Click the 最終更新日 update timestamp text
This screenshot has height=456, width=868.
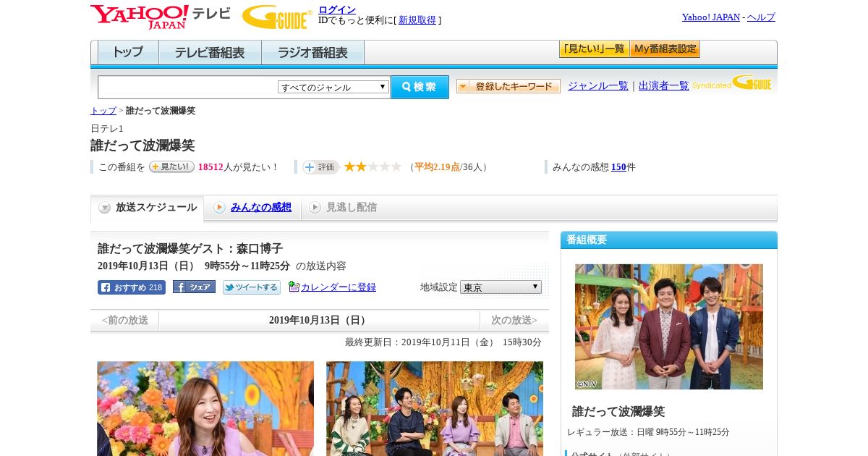coord(443,342)
